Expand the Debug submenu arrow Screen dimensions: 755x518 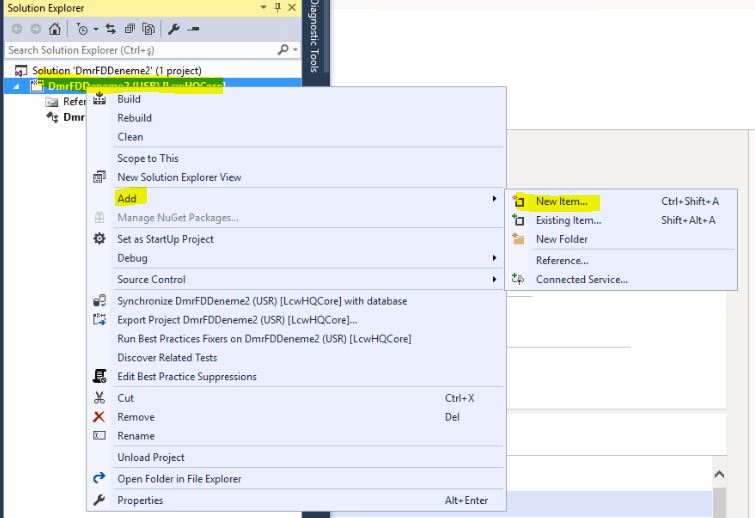pos(494,258)
